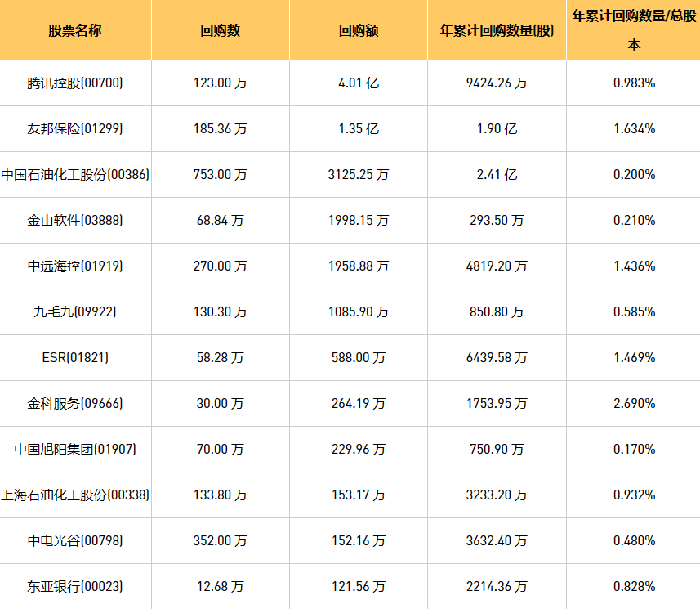Click the 1085.90 万 buyback amount
Viewport: 700px width, 609px height.
click(359, 312)
